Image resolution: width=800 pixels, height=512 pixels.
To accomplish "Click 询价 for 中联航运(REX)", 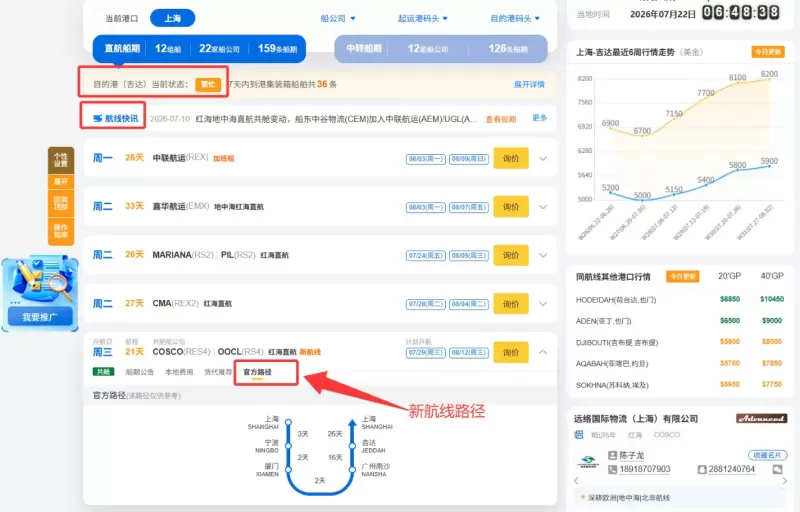I will 511,159.
